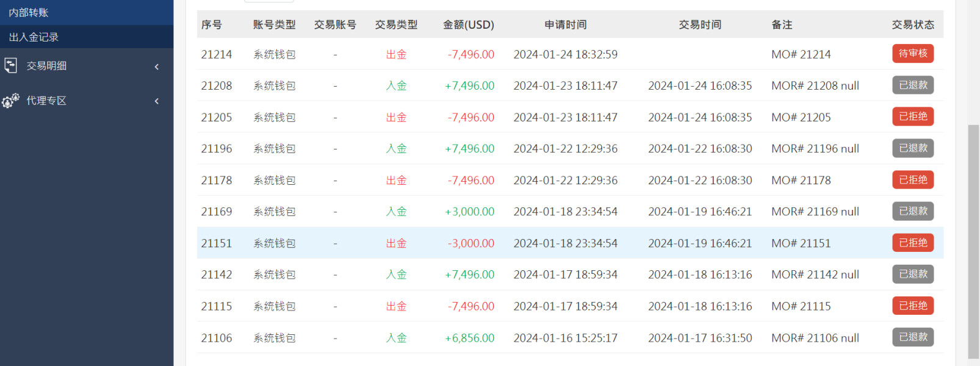Select serial number 21214
The width and height of the screenshot is (980, 366).
[x=217, y=54]
